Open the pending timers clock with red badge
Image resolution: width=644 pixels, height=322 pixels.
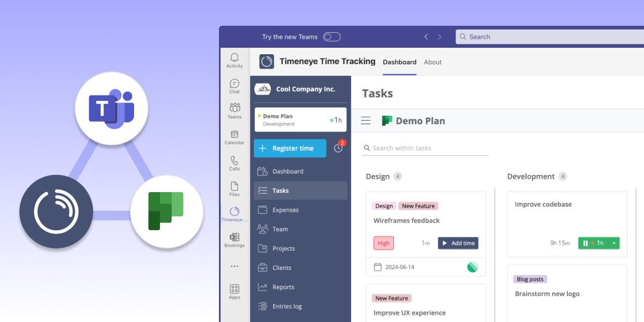338,148
